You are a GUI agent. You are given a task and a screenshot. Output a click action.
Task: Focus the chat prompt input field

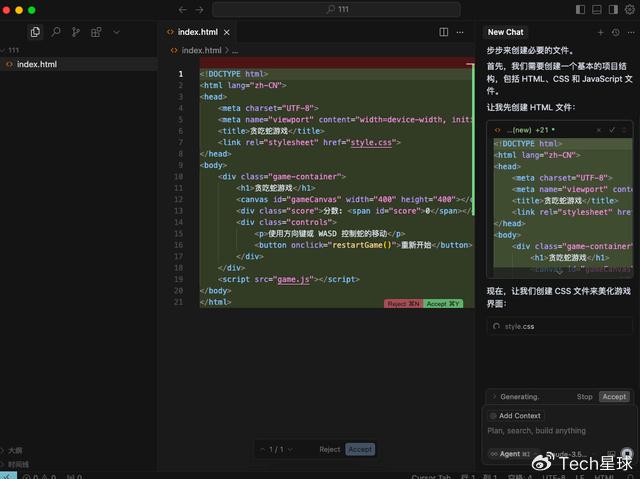(558, 430)
